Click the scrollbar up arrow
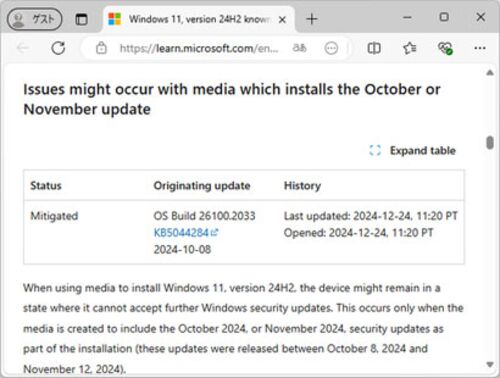This screenshot has width=500, height=378. tap(490, 72)
